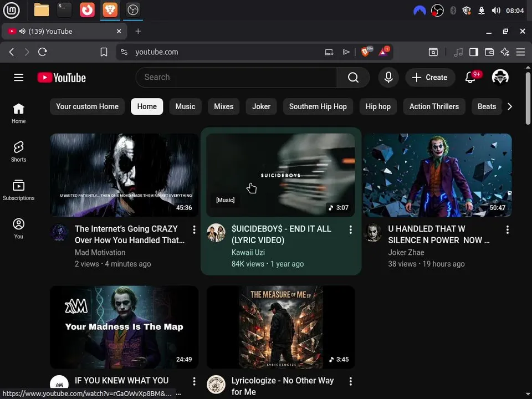Reload the page
This screenshot has height=399, width=532.
[x=43, y=52]
